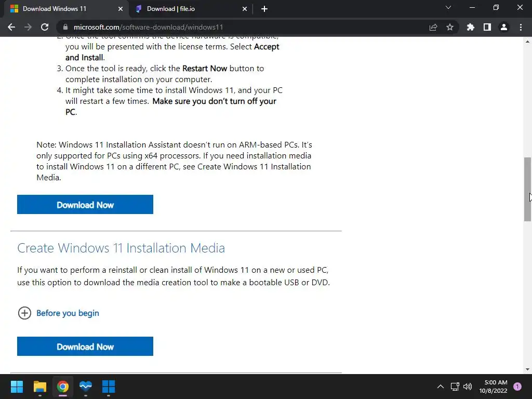Open the PC Health Check taskbar app
This screenshot has width=532, height=399.
click(86, 387)
